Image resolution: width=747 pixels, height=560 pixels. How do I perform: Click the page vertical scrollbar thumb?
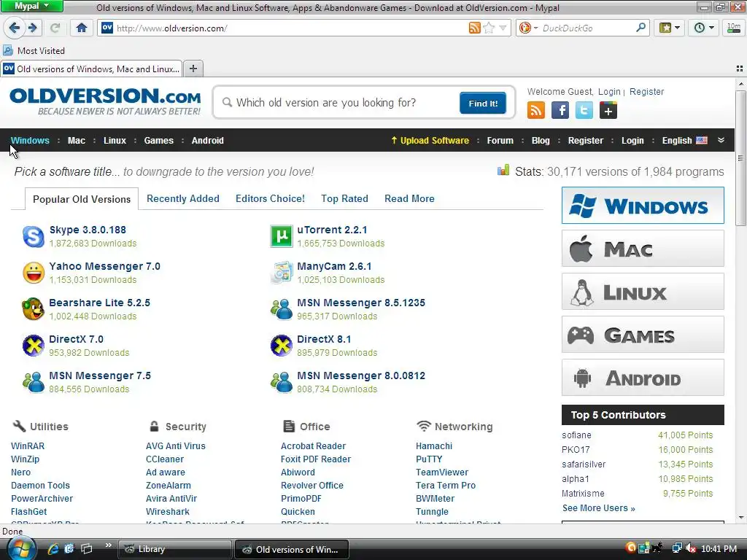pos(740,157)
